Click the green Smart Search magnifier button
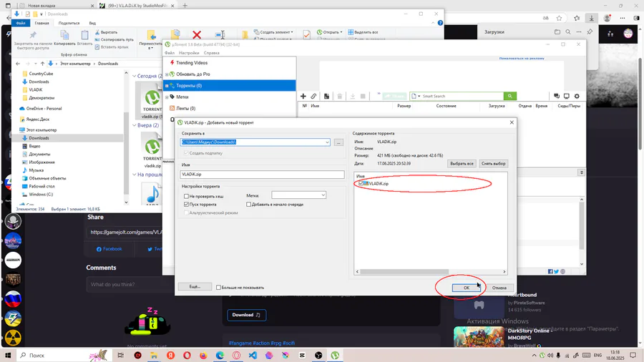The width and height of the screenshot is (644, 362). point(509,96)
